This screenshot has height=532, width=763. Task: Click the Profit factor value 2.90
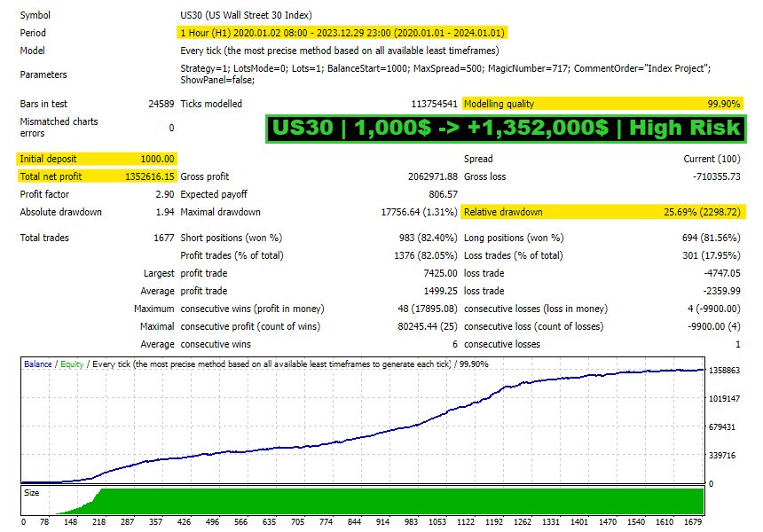[x=165, y=194]
